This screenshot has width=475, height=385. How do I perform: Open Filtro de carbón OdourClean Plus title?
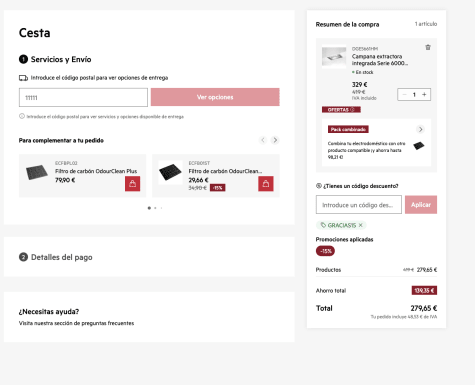click(96, 171)
